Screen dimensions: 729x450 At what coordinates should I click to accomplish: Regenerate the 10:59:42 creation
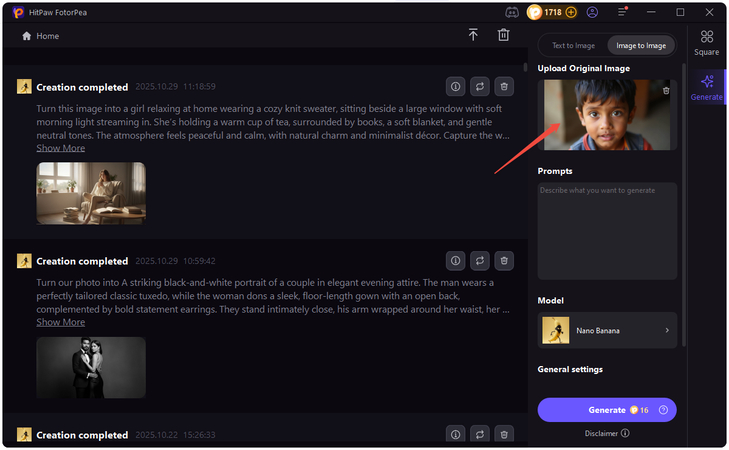click(x=480, y=261)
